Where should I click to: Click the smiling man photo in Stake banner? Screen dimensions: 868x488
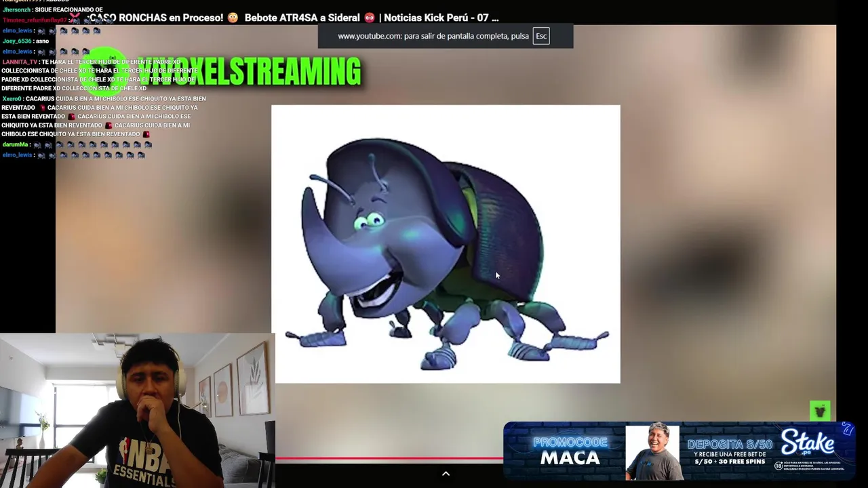click(652, 451)
